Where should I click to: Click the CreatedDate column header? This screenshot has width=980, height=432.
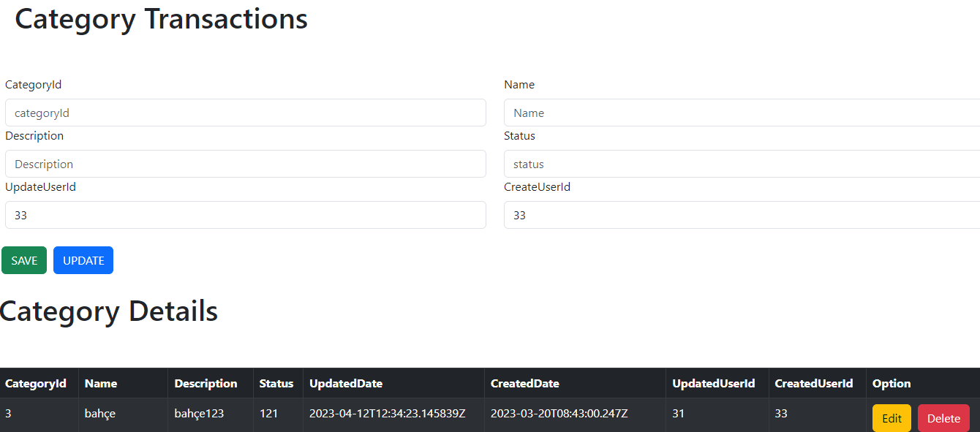pos(525,383)
